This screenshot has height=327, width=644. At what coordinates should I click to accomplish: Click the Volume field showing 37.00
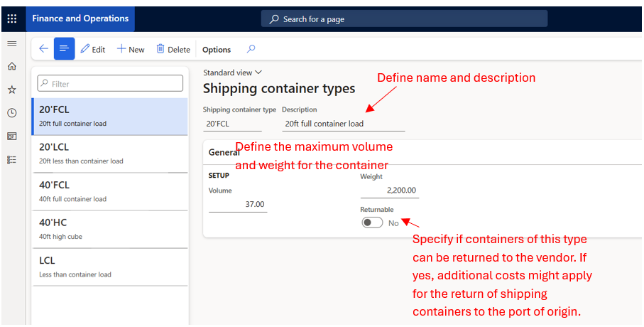pos(238,204)
